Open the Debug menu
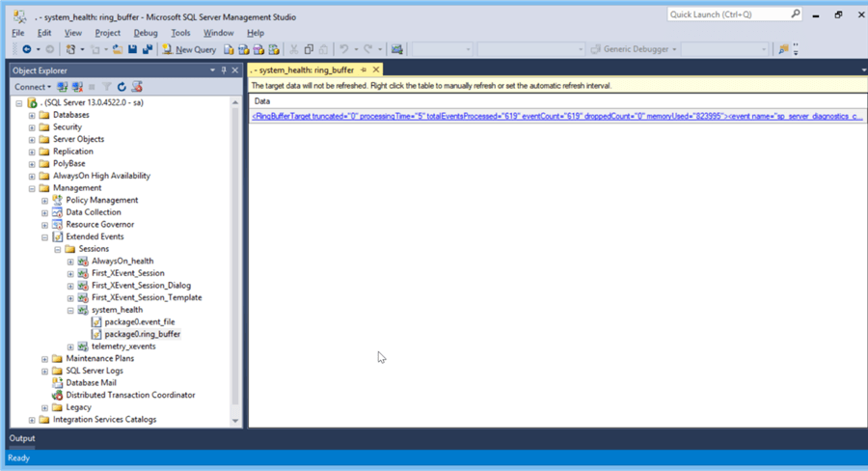This screenshot has width=868, height=471. [146, 33]
